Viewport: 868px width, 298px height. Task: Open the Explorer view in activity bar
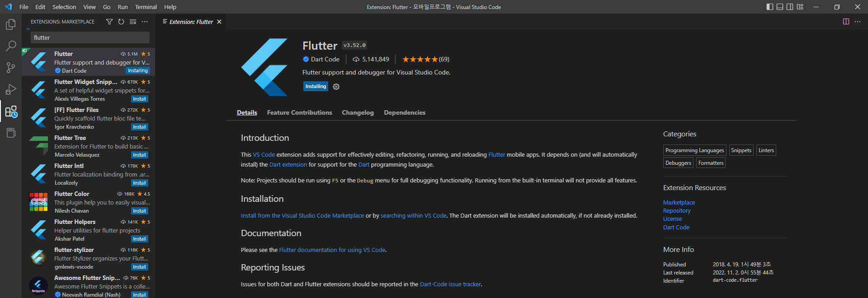(x=11, y=24)
